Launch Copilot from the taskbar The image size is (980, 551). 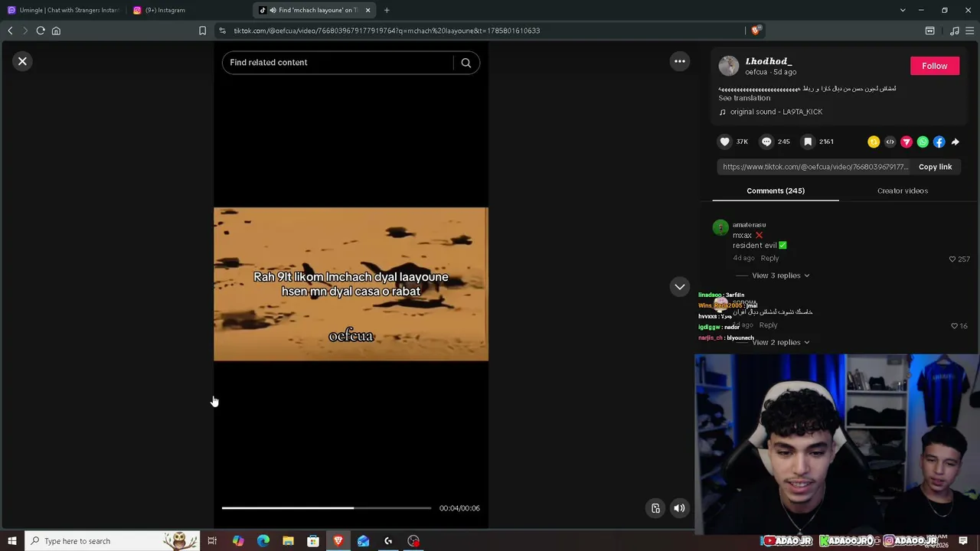coord(238,541)
